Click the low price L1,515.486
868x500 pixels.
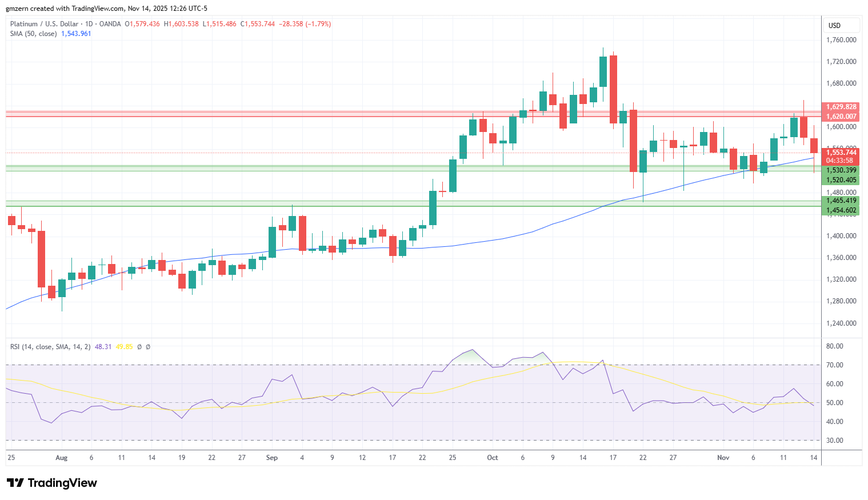[x=219, y=24]
